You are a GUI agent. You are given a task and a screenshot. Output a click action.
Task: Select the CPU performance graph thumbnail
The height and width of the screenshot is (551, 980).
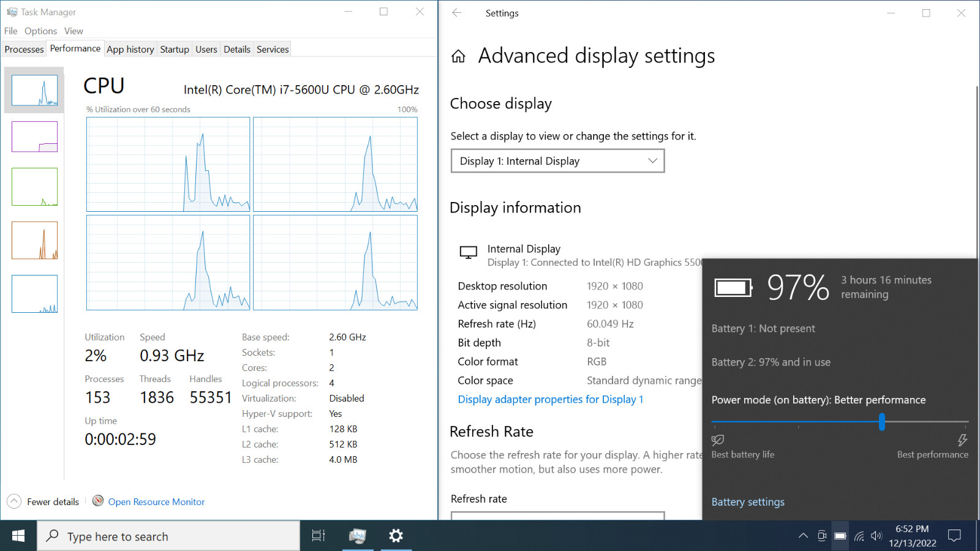(x=34, y=90)
